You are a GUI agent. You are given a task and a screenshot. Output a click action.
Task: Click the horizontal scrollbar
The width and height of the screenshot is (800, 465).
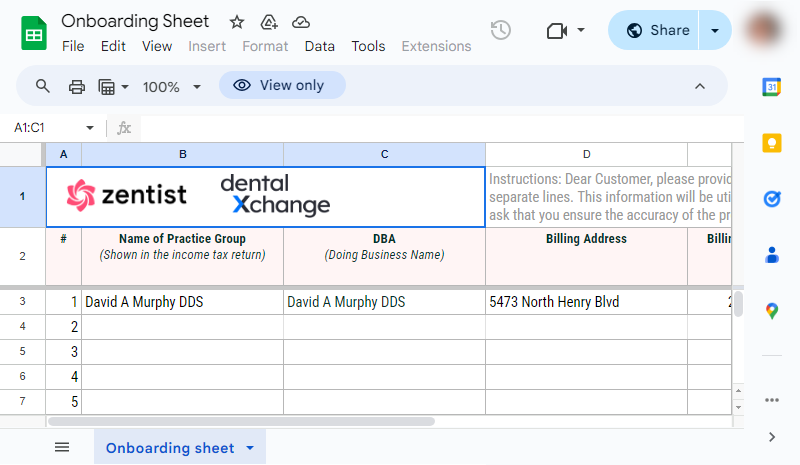click(241, 422)
